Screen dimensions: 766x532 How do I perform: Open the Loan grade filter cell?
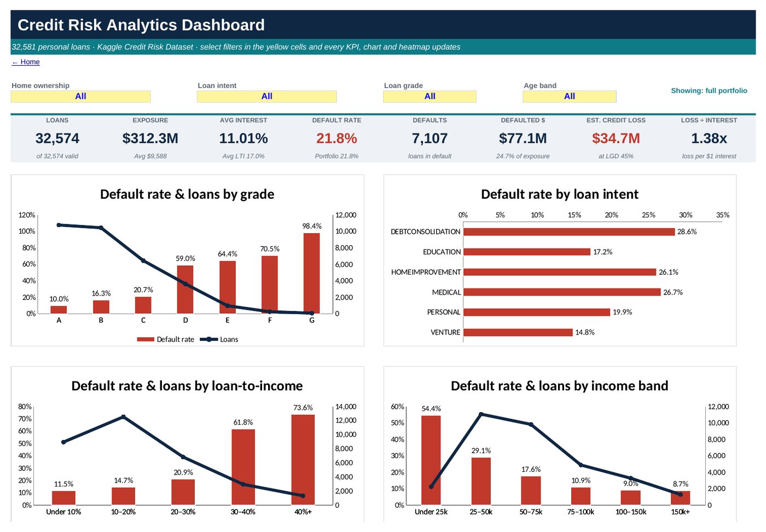tap(430, 96)
